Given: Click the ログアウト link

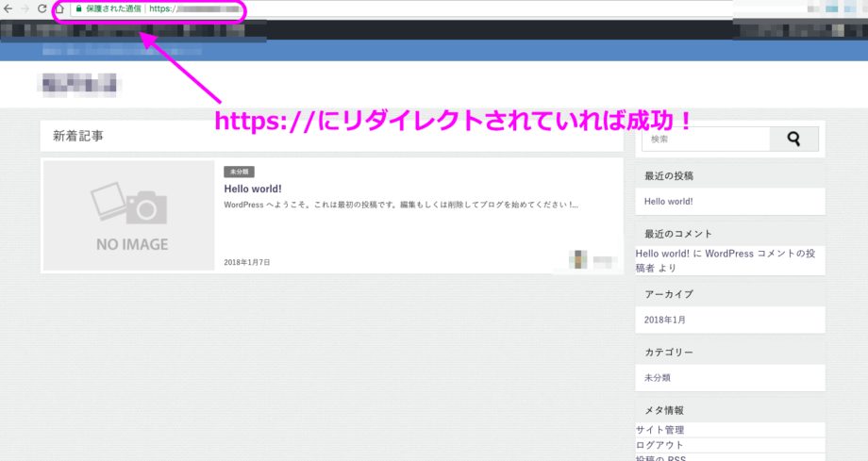Looking at the screenshot, I should [659, 445].
